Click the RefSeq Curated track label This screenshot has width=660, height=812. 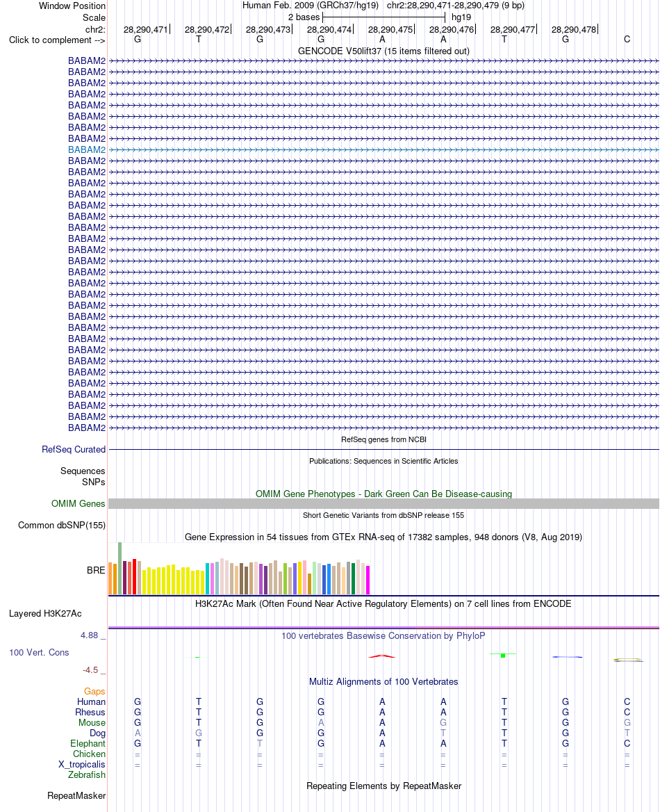coord(74,450)
